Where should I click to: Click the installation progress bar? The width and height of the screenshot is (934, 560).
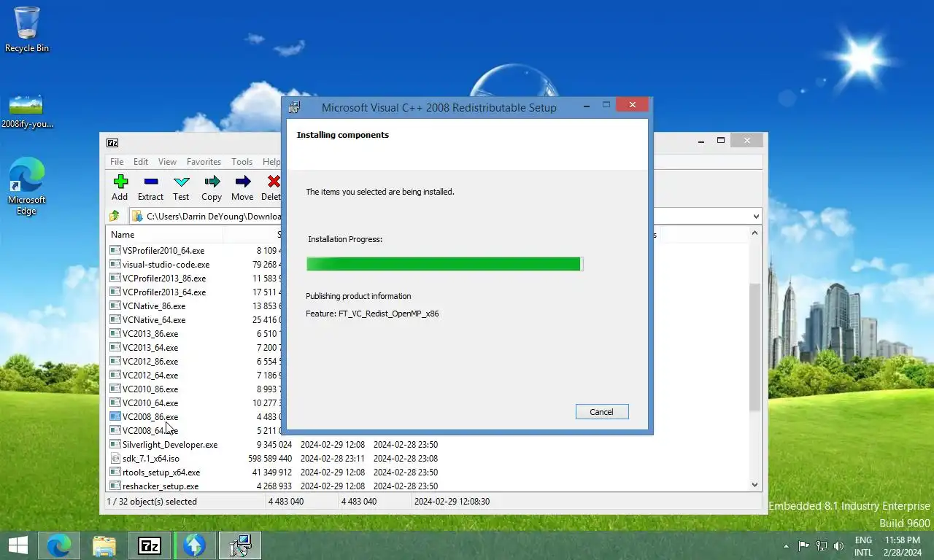tap(444, 264)
